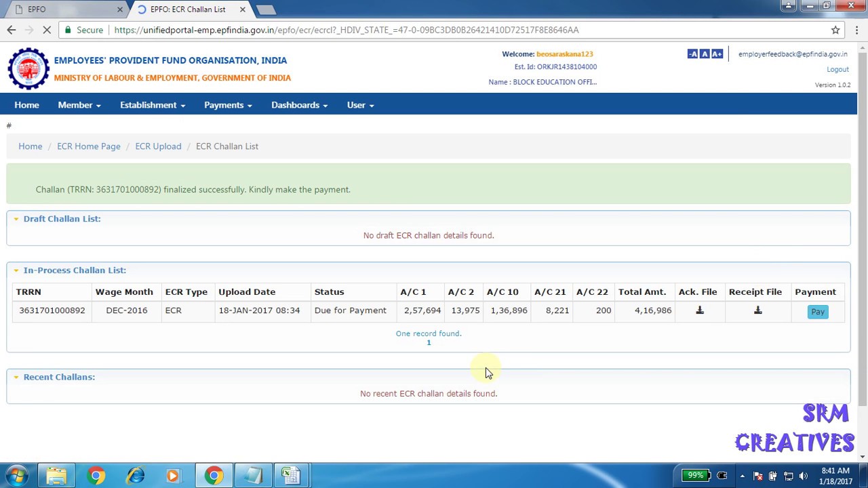Viewport: 868px width, 488px height.
Task: Download the Receipt File for TRRN 3631701000892
Action: coord(758,310)
